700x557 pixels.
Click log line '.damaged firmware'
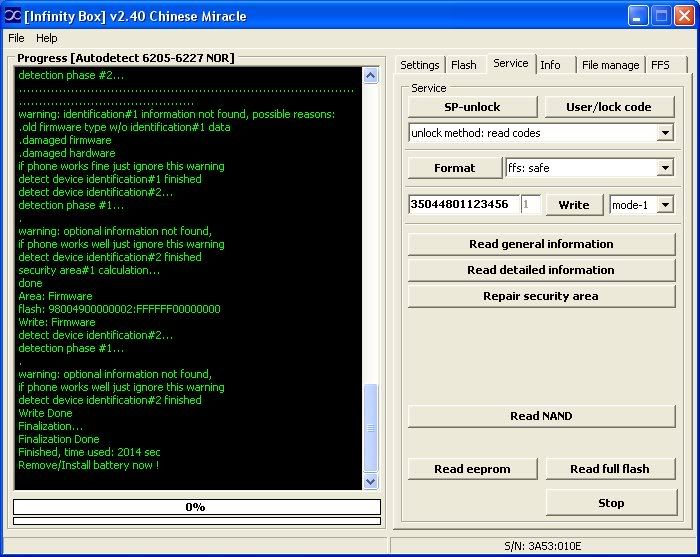pos(65,140)
